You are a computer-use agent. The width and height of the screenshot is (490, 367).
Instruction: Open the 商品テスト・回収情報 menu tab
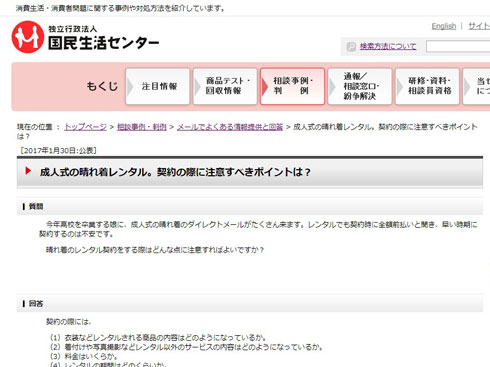225,86
